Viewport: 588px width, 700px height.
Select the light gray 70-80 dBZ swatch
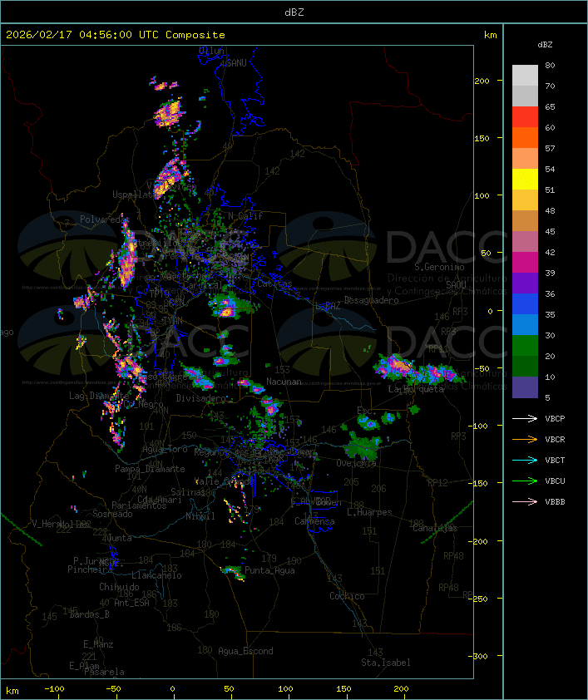point(525,76)
